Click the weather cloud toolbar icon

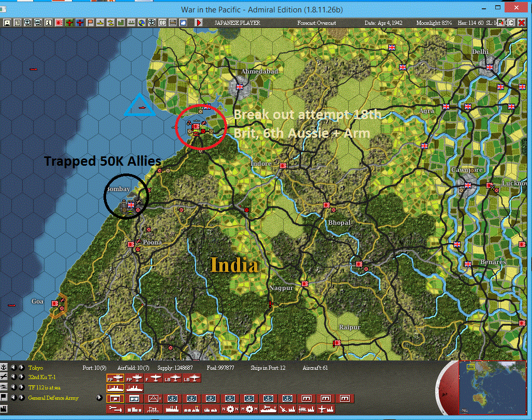(183, 23)
